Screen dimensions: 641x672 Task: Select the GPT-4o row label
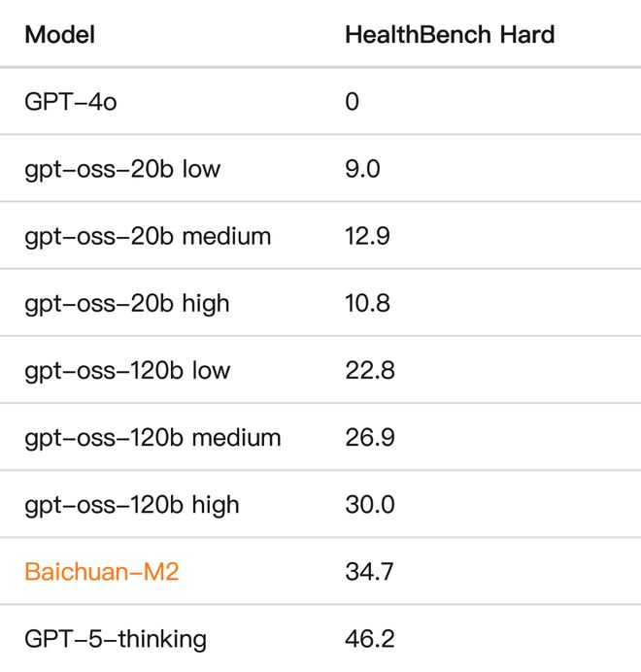tap(71, 101)
